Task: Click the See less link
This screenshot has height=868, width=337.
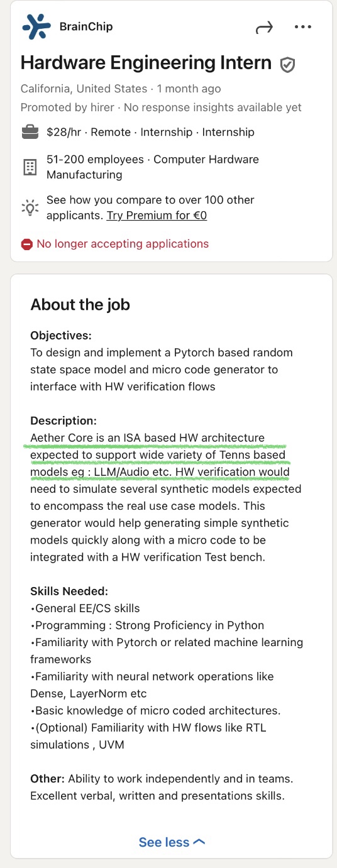Action: [x=172, y=842]
